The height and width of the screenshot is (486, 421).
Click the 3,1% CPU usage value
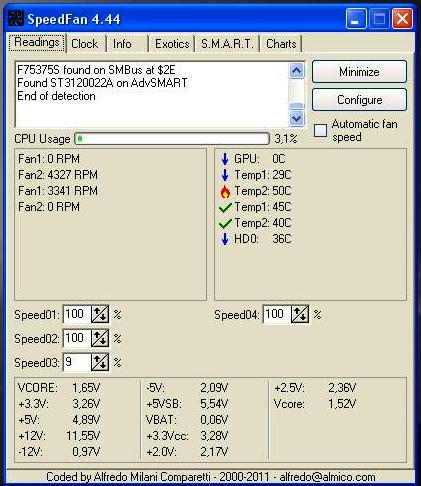[286, 139]
